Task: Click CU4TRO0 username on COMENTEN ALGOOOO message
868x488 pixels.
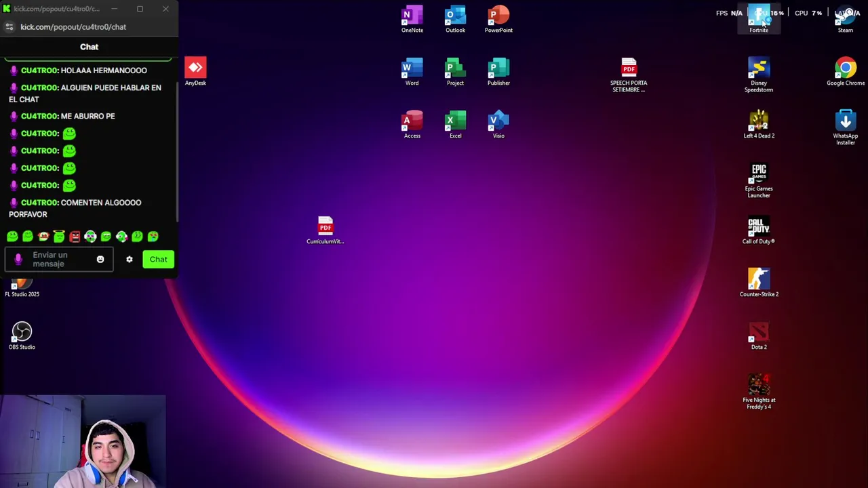Action: 39,203
